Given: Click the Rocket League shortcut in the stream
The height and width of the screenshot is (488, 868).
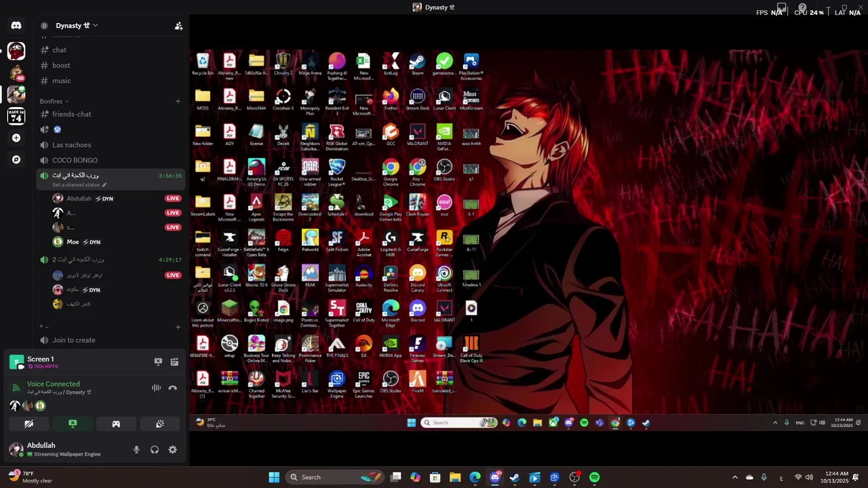Looking at the screenshot, I should point(337,171).
